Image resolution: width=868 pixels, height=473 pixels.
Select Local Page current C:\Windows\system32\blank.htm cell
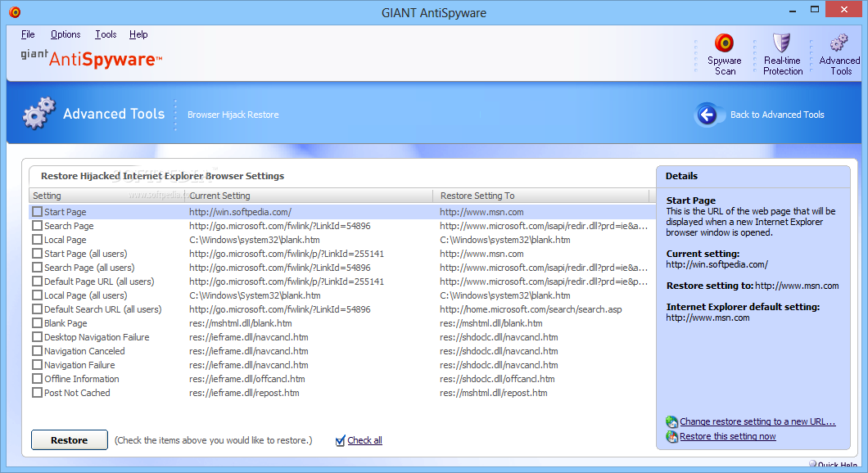pos(255,240)
